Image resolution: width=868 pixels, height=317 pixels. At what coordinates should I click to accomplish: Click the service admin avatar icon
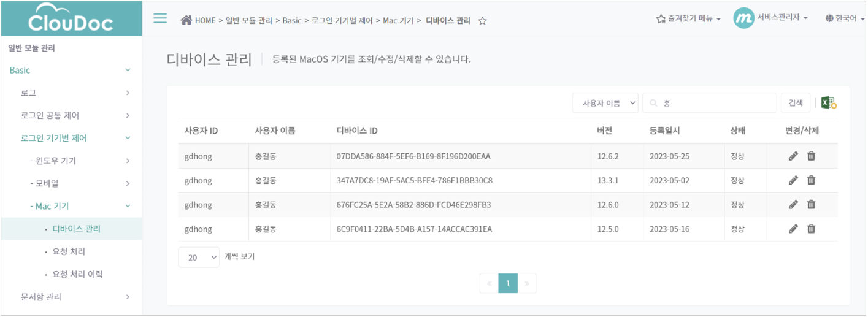coord(743,18)
